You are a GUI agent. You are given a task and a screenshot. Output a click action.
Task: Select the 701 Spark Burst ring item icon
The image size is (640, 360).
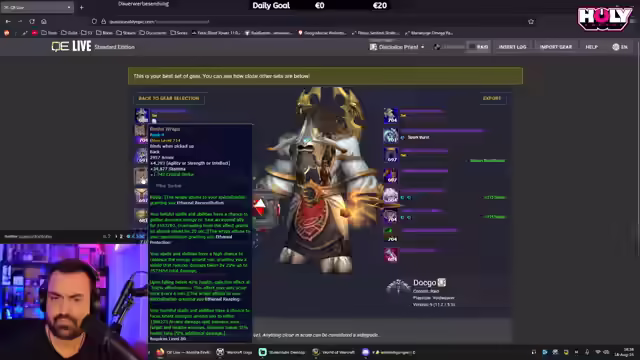[391, 135]
